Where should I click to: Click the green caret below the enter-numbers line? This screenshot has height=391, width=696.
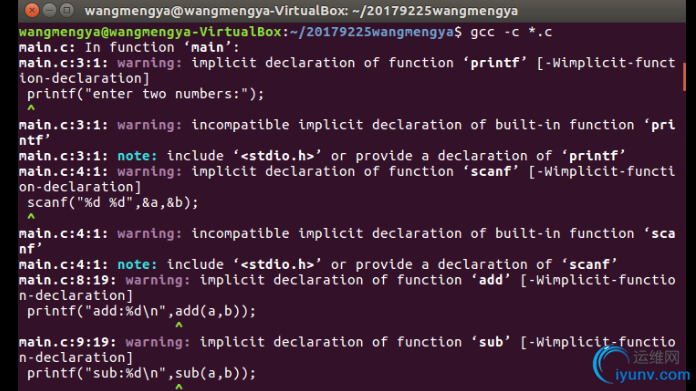(x=31, y=108)
